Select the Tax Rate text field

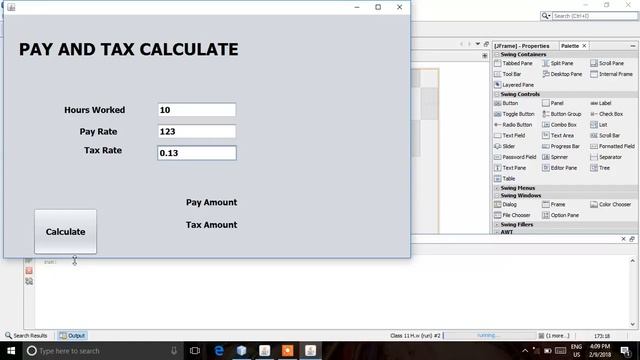click(x=197, y=153)
